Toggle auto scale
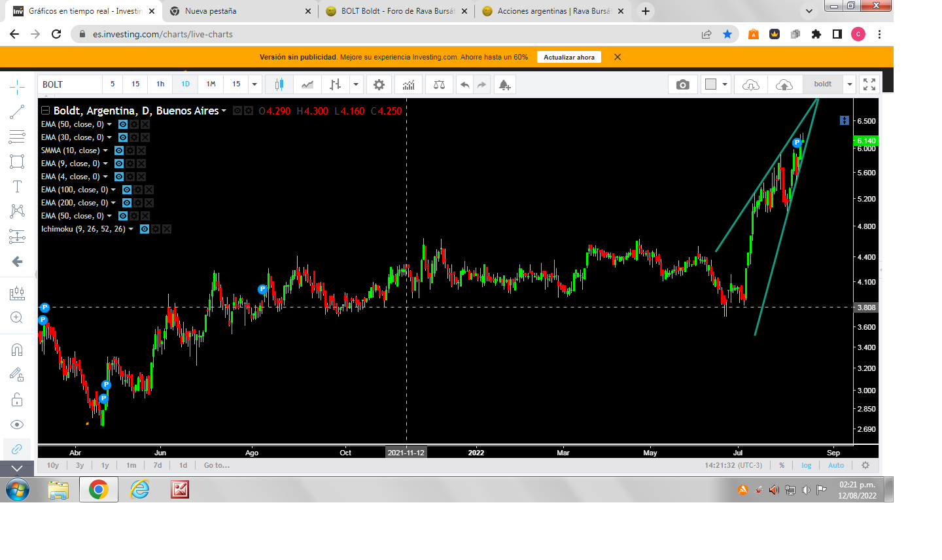Image resolution: width=942 pixels, height=560 pixels. [836, 465]
